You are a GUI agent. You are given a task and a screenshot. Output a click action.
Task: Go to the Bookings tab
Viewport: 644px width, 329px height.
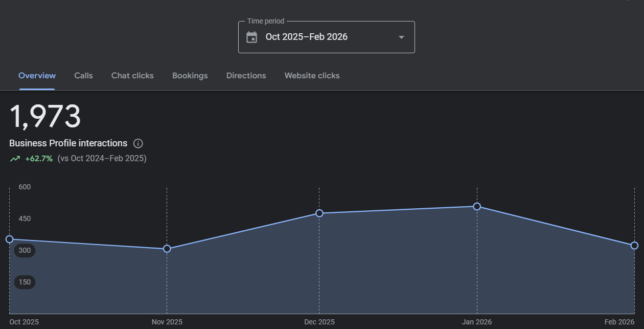190,76
